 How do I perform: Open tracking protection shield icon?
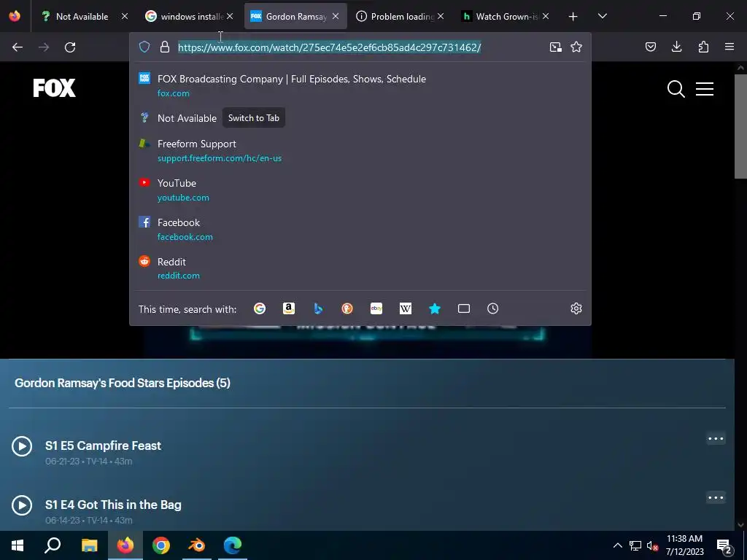coord(144,47)
